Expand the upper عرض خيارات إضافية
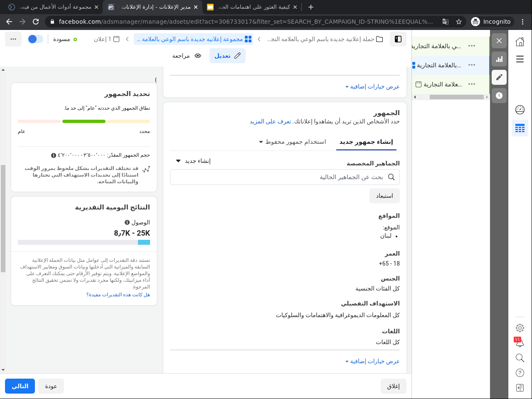532x399 pixels. point(372,86)
